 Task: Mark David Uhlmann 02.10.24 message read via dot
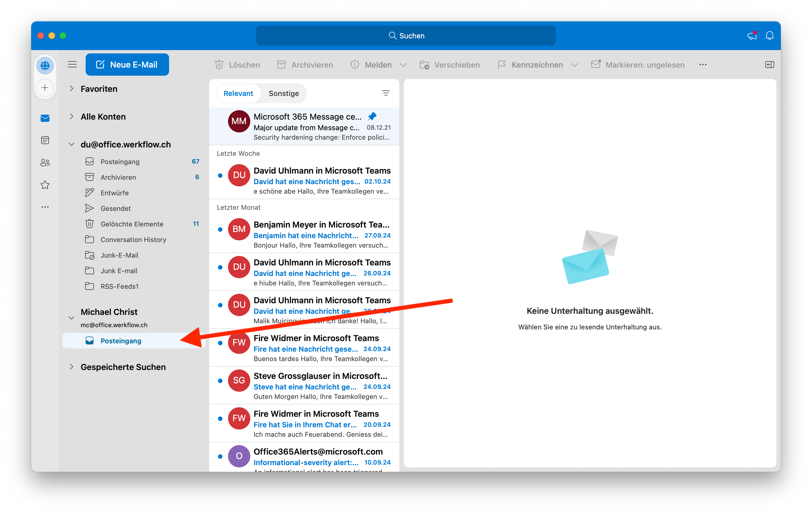tap(220, 175)
